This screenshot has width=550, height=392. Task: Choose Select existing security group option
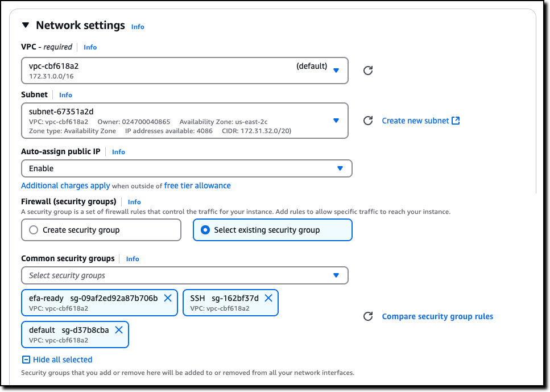click(272, 230)
